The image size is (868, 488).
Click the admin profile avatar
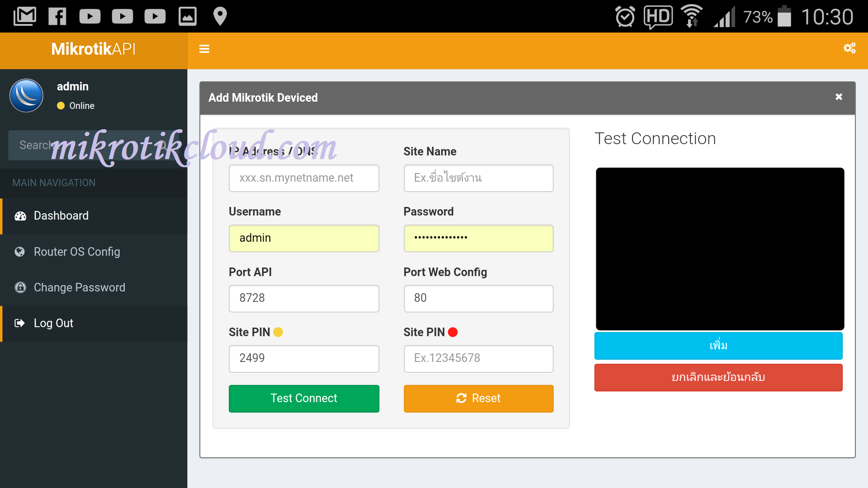pos(27,95)
